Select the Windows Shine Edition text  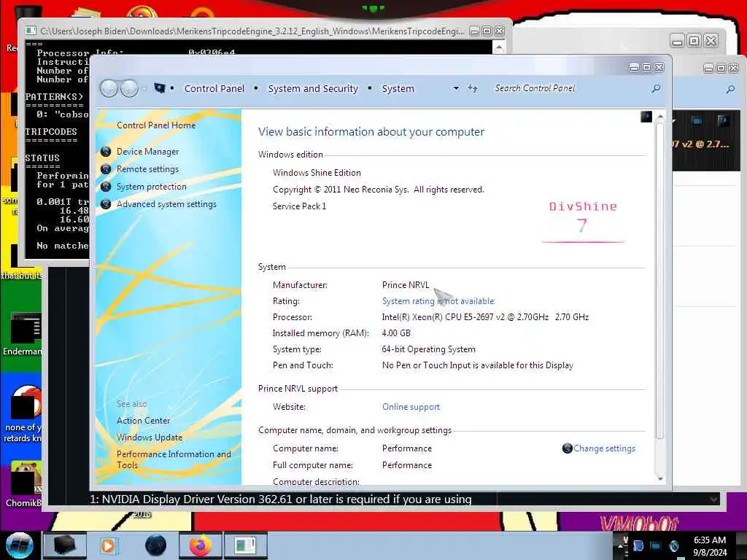pyautogui.click(x=317, y=173)
